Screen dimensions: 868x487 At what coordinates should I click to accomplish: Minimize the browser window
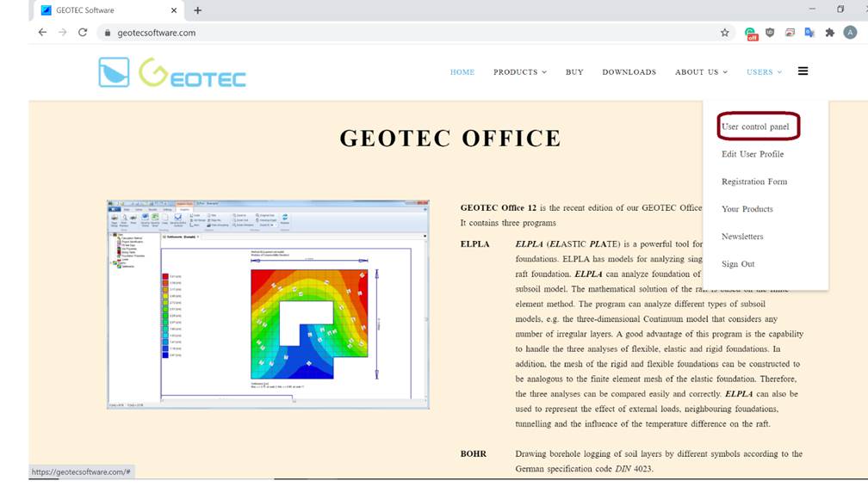[812, 9]
